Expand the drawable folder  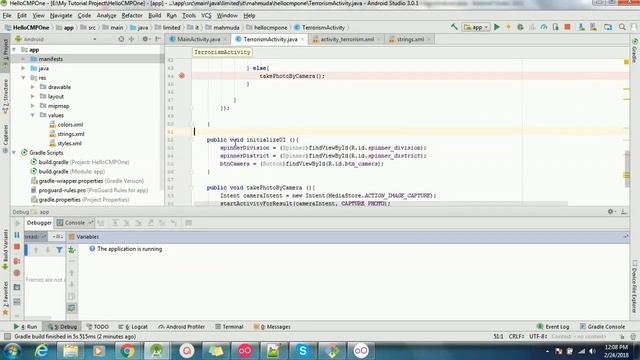[x=33, y=87]
